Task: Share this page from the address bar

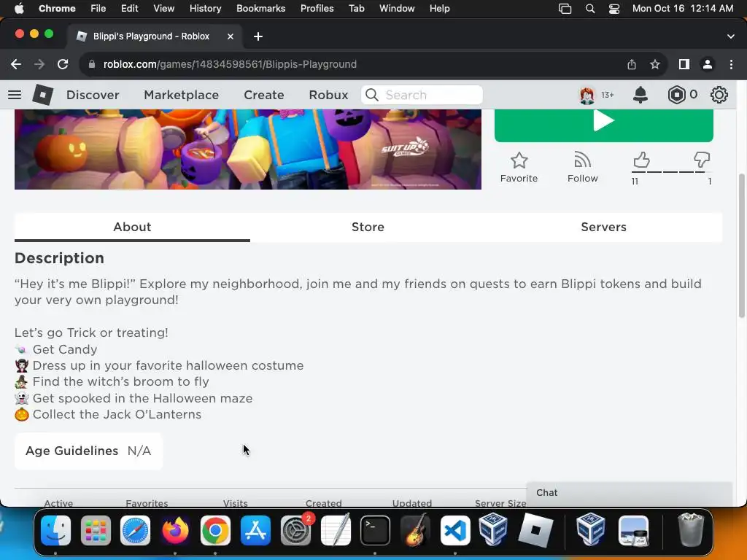Action: coord(632,64)
